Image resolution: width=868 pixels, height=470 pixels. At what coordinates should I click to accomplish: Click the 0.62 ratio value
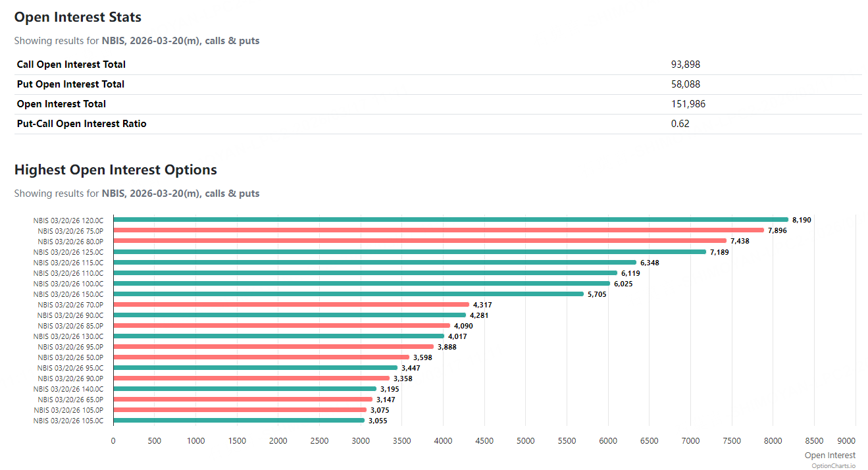coord(680,124)
